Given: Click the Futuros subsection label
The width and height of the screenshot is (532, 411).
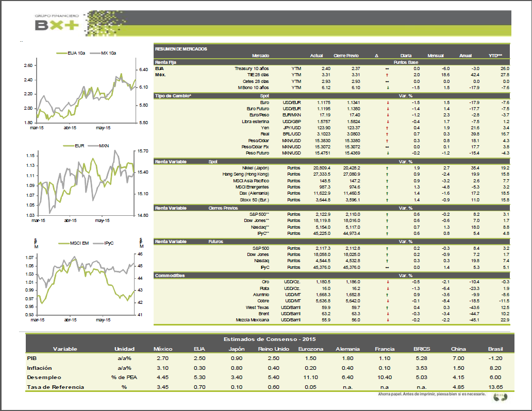Looking at the screenshot, I should tap(216, 242).
